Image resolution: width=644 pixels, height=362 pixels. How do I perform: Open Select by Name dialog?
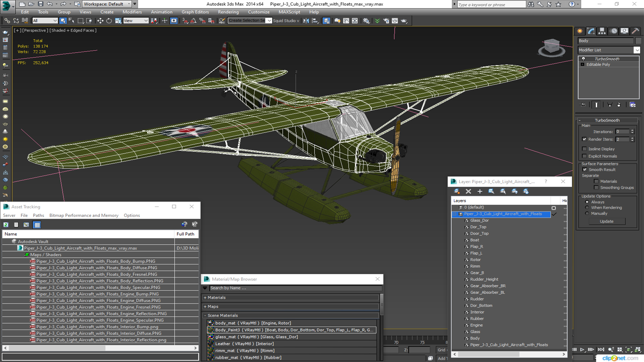point(71,21)
